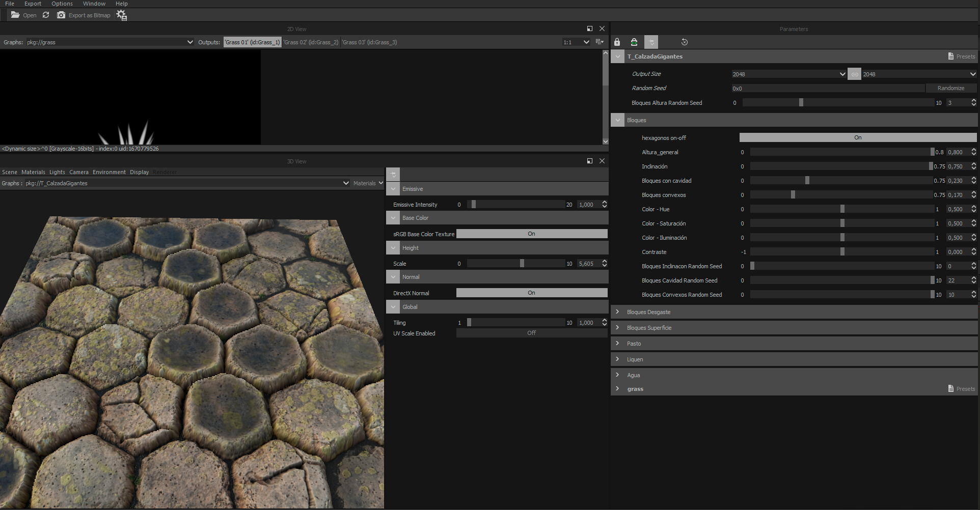
Task: Open the Export menu
Action: tap(33, 4)
